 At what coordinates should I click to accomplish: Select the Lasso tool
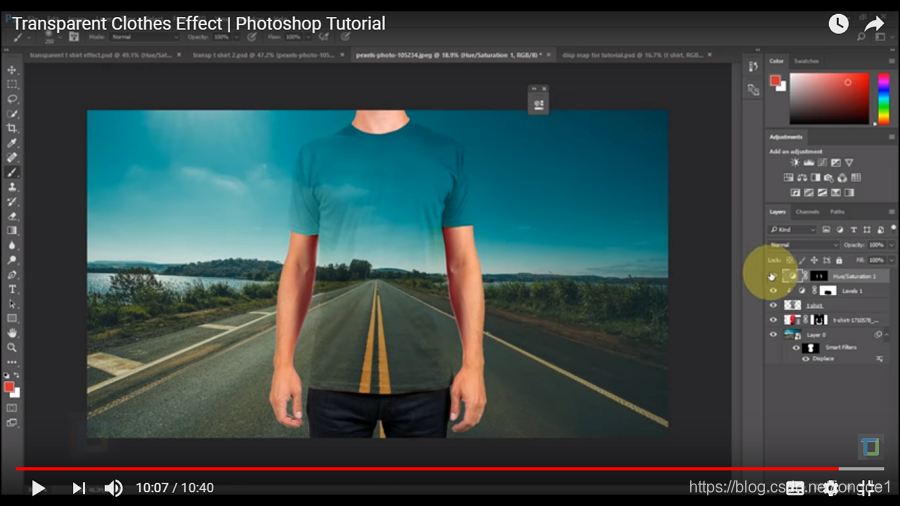pyautogui.click(x=12, y=99)
